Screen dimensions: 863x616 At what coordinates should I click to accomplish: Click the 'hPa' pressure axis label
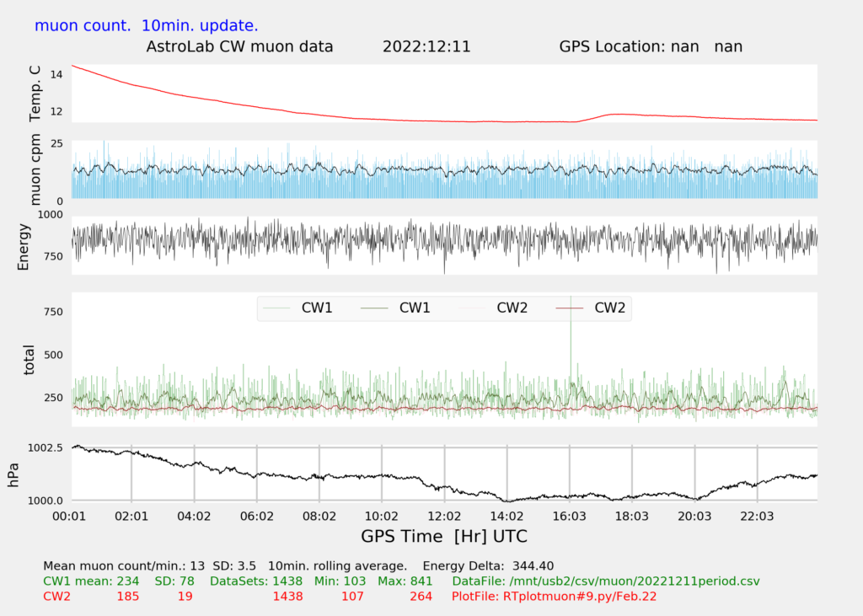click(13, 475)
